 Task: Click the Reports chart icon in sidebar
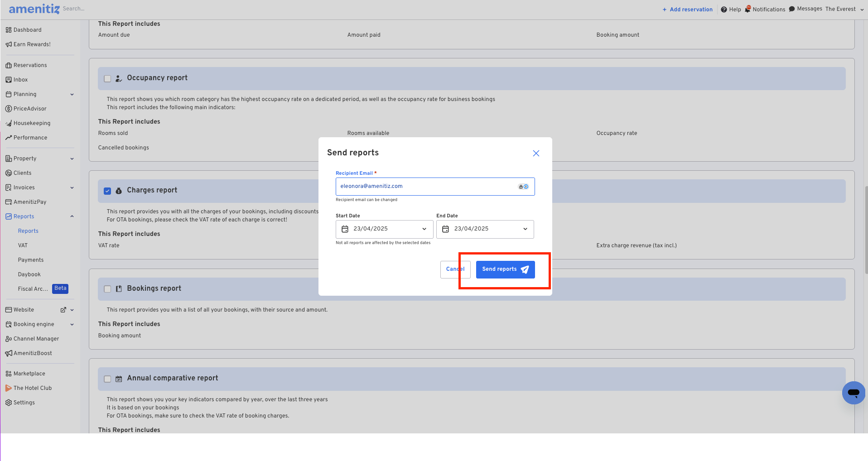pos(9,216)
